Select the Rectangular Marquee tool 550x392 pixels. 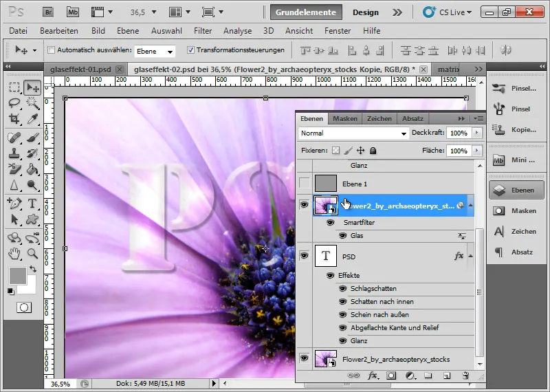[14, 87]
